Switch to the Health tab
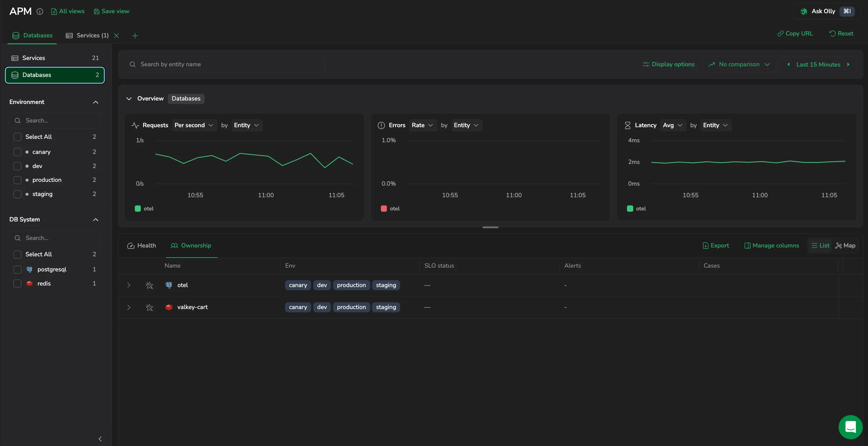 coord(141,246)
